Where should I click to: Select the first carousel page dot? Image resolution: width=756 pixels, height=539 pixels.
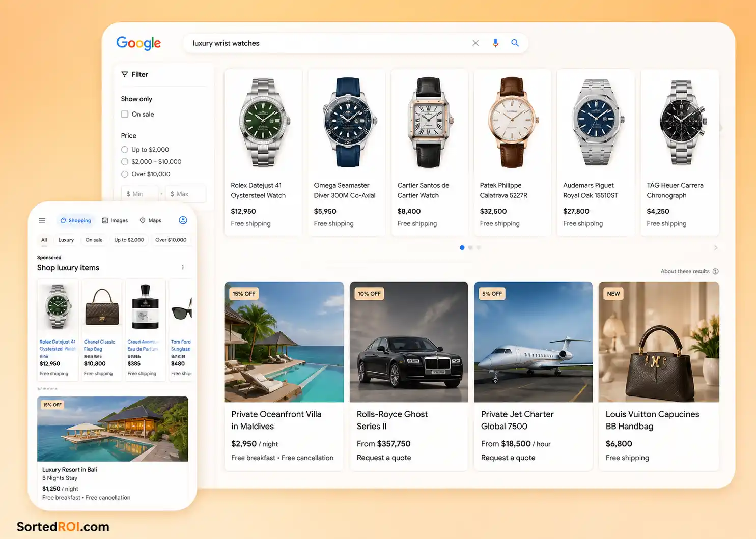[x=462, y=248]
